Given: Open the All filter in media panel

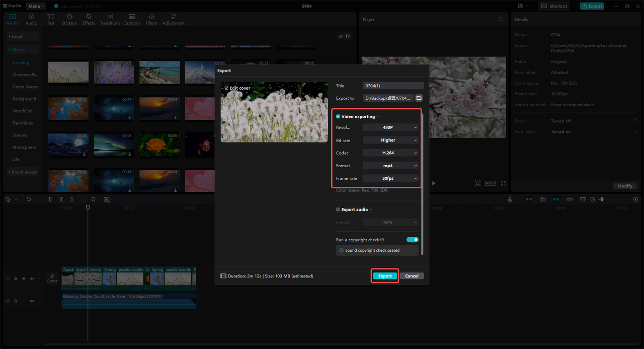Looking at the screenshot, I should pyautogui.click(x=344, y=36).
